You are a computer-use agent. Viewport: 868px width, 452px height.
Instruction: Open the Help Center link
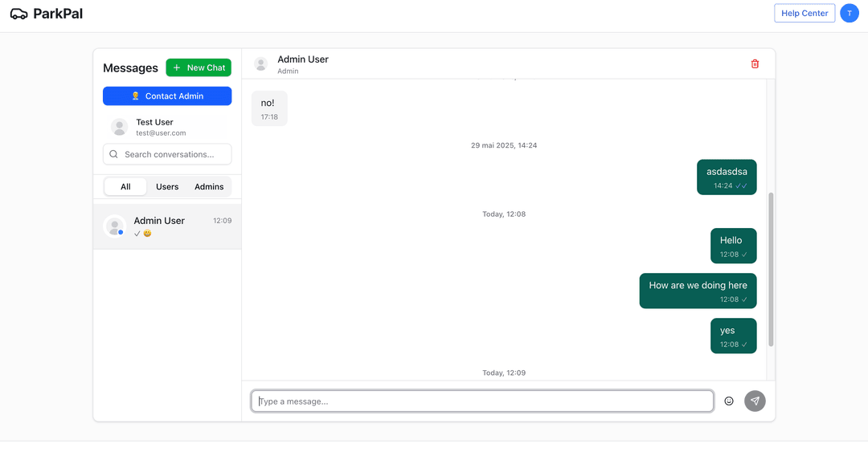click(805, 13)
